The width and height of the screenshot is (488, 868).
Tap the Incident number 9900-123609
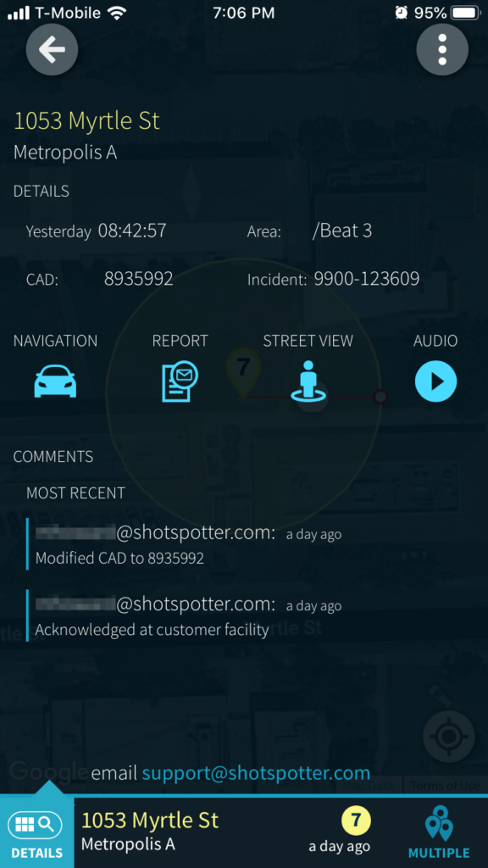366,279
